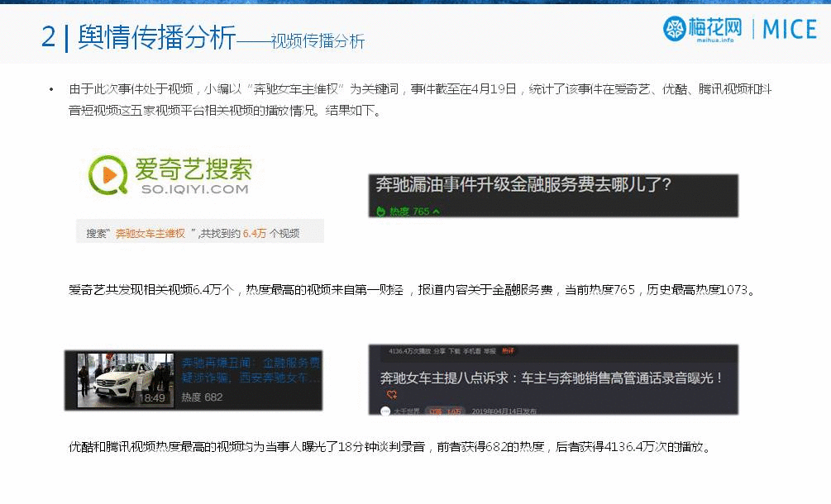Click the green flame heat icon

(381, 212)
